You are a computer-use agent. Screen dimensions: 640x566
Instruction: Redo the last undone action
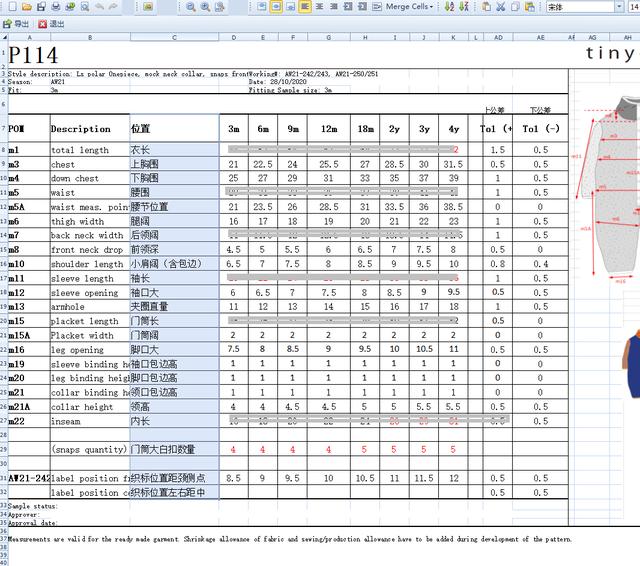[x=113, y=7]
